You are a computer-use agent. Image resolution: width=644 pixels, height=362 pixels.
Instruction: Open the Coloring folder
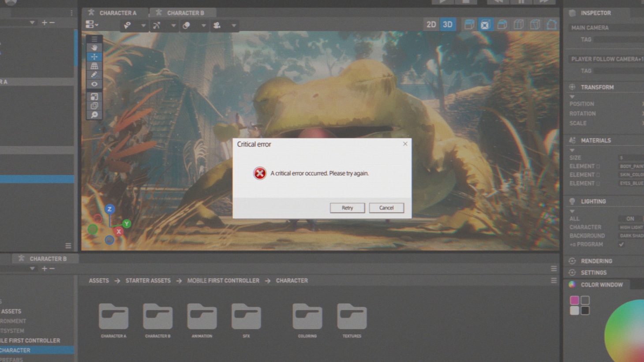307,321
